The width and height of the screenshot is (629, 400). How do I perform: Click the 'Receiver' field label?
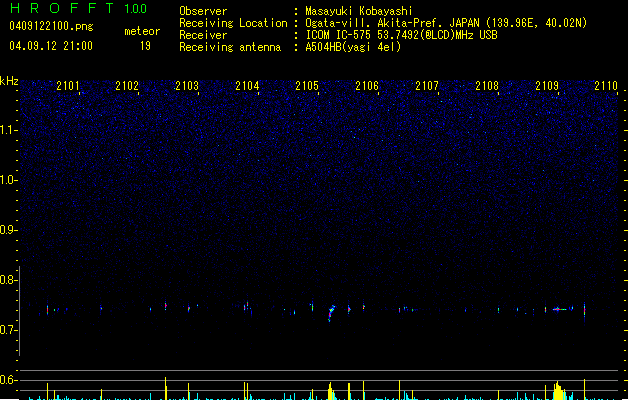tap(203, 35)
